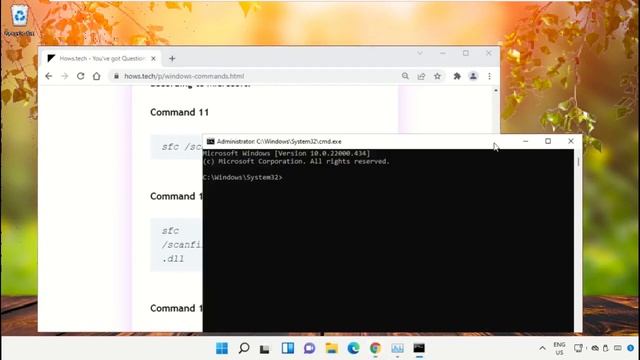This screenshot has width=640, height=360.
Task: Click the zoom magnifier in address bar
Action: [405, 76]
